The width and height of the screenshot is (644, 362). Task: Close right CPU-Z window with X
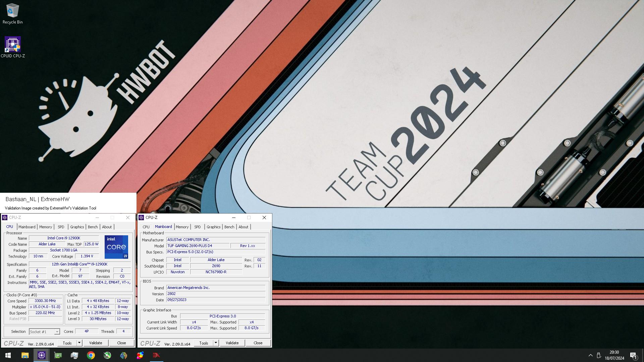(264, 218)
